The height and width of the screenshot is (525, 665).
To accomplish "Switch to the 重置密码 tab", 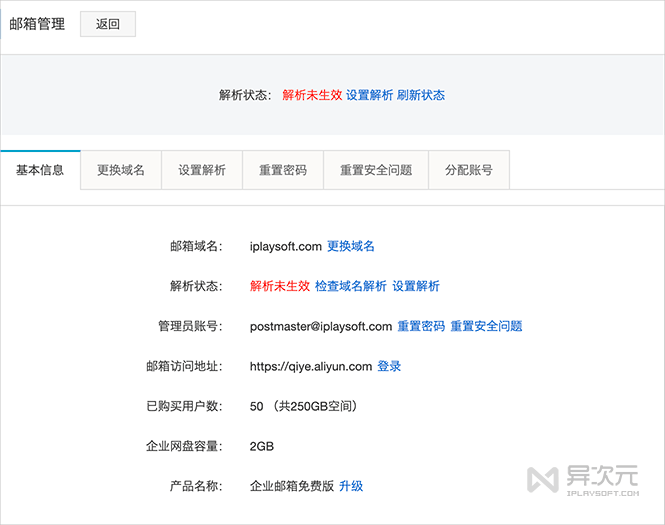I will (283, 170).
